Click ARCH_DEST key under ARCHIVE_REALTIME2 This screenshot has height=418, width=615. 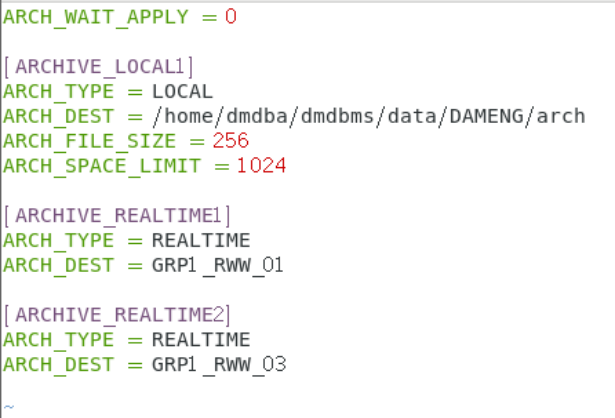(x=58, y=365)
